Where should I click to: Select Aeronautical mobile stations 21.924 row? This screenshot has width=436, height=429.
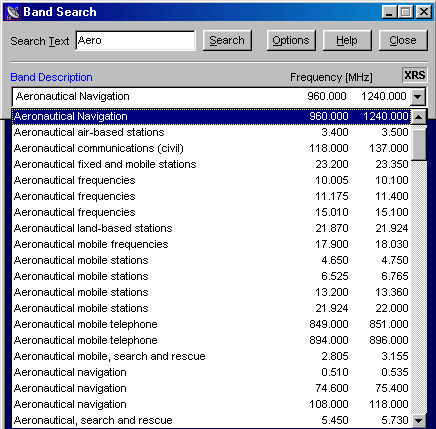pos(211,308)
